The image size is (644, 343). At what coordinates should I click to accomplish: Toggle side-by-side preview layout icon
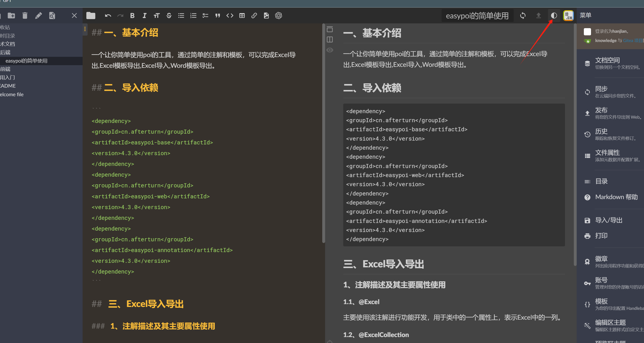click(x=330, y=39)
